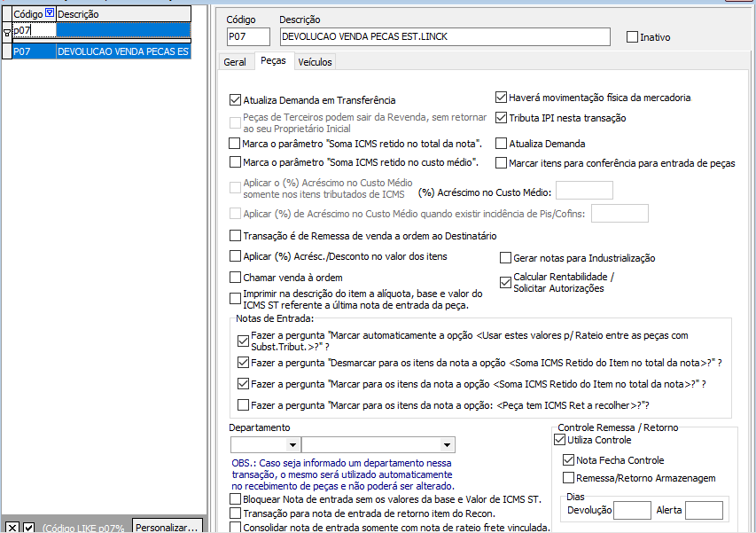The image size is (756, 533).
Task: Enable Chamar venda à ordem
Action: (x=235, y=278)
